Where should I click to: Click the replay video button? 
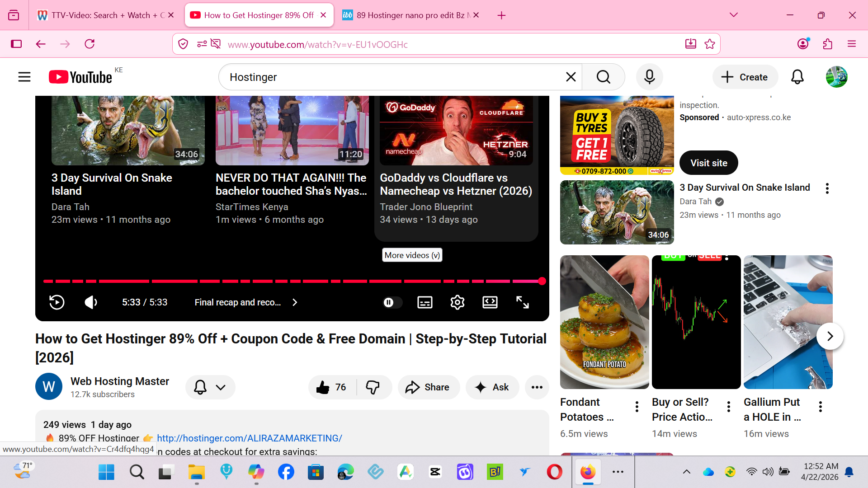coord(57,302)
